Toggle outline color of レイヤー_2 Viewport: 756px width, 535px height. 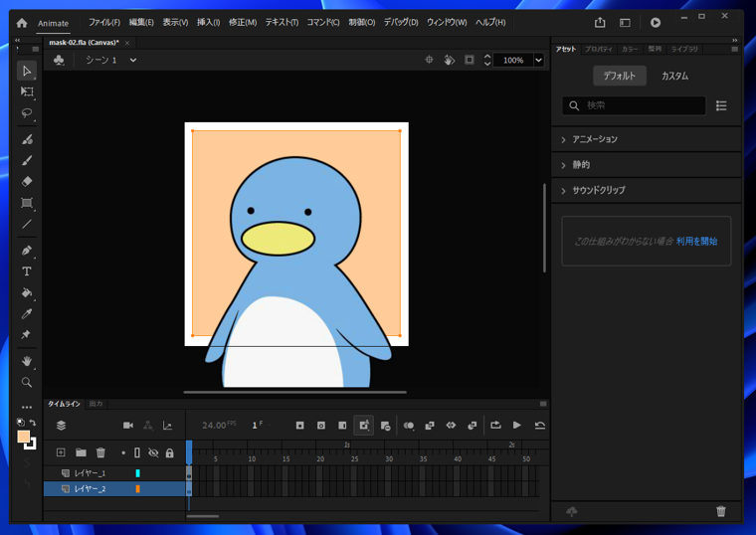tap(138, 488)
